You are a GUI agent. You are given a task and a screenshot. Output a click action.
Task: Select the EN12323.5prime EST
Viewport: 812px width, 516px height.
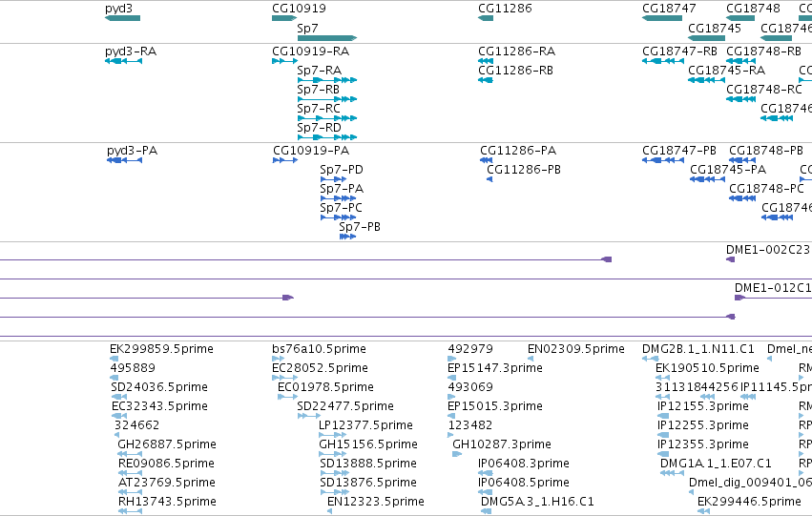(x=330, y=512)
